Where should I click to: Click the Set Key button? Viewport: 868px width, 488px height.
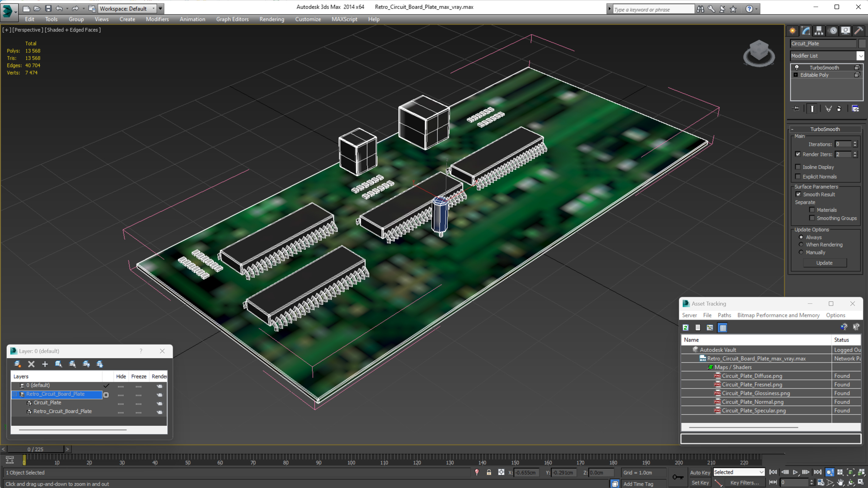click(x=699, y=482)
